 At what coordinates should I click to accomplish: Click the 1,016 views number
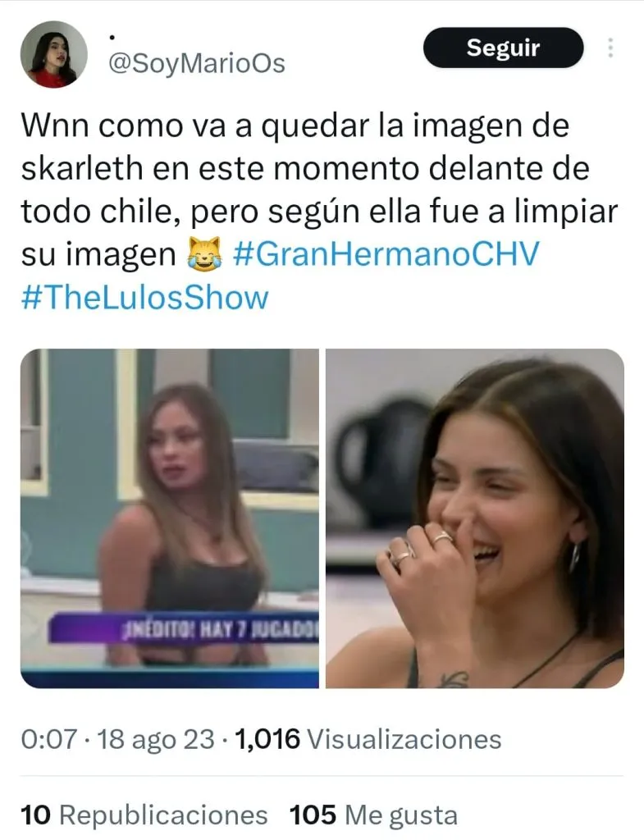pyautogui.click(x=267, y=740)
